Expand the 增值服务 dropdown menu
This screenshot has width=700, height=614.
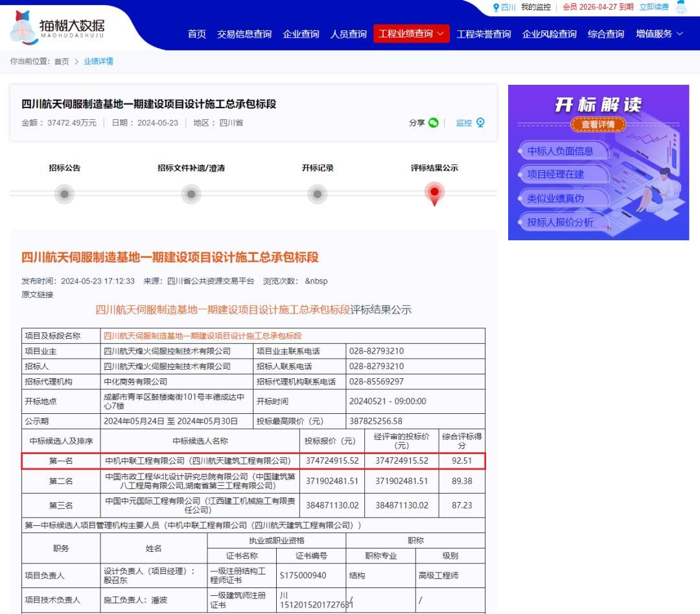coord(659,34)
